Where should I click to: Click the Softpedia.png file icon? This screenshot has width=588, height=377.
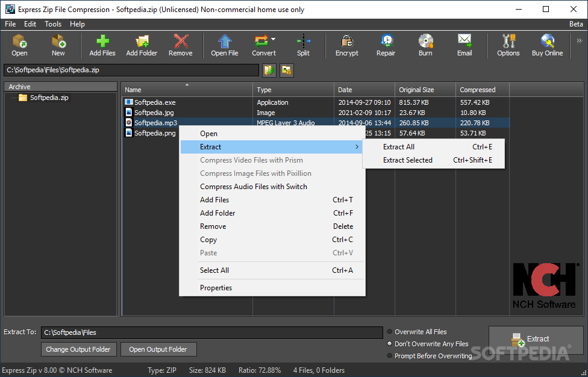[x=129, y=132]
